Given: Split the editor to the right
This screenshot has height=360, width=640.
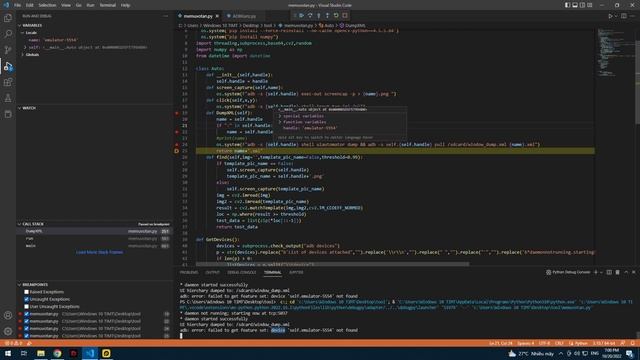Looking at the screenshot, I should coord(624,16).
